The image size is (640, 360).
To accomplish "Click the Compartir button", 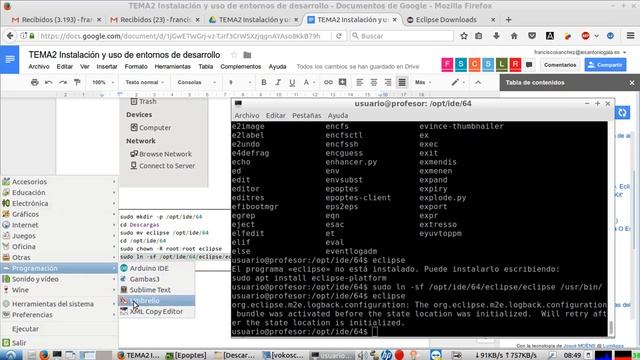I will coord(605,65).
